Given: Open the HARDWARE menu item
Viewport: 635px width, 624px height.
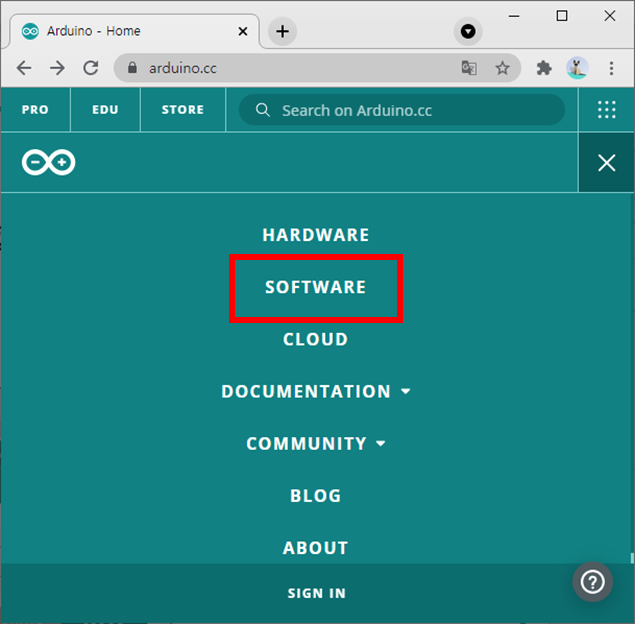Looking at the screenshot, I should [316, 235].
